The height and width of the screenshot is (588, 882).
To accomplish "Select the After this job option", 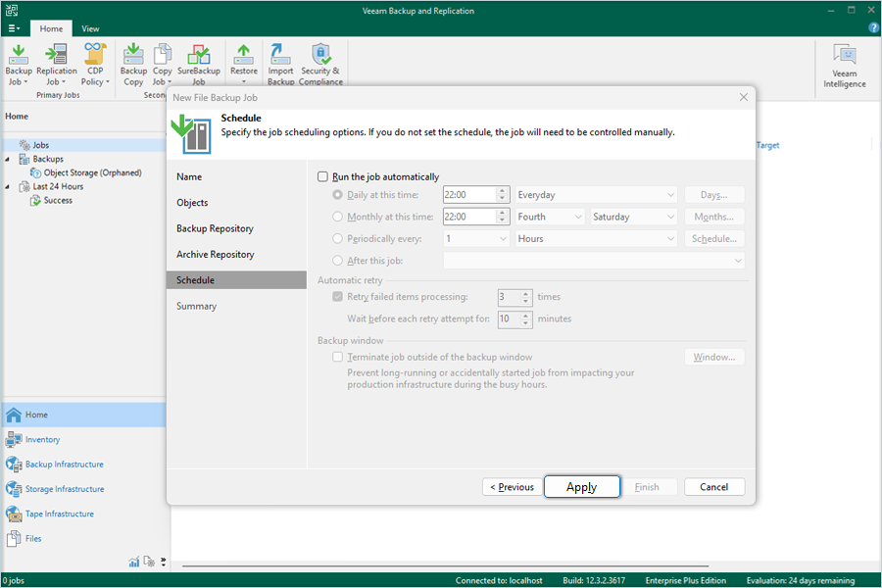I will coord(337,261).
